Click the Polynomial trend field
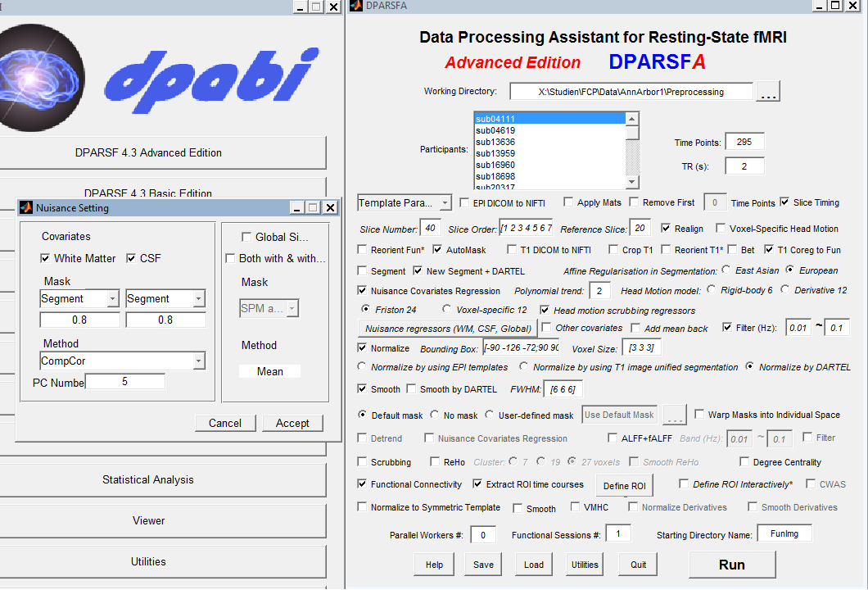868x590 pixels. click(599, 291)
